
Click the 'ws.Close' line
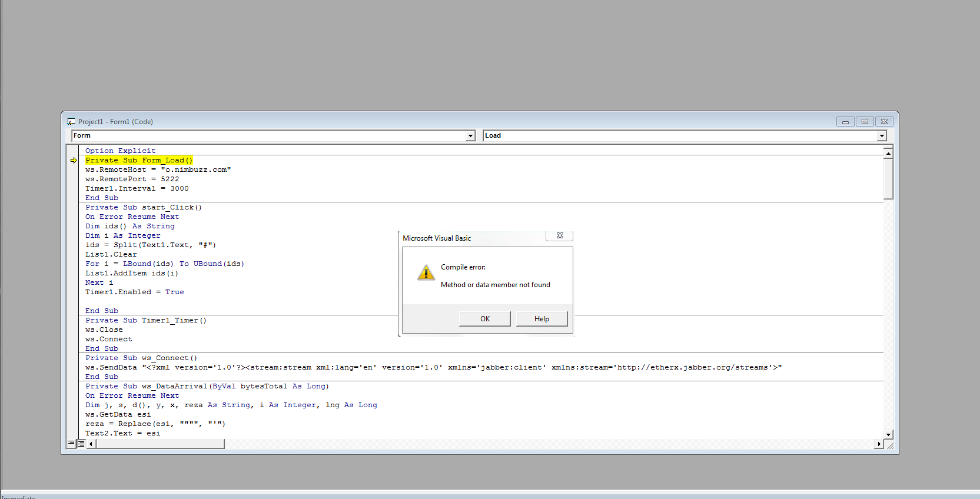tap(104, 330)
